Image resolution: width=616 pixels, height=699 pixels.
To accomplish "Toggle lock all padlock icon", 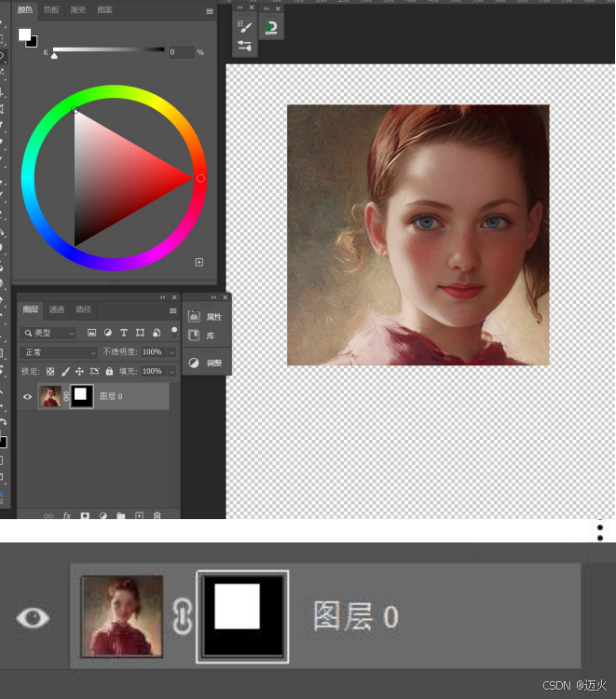I will 109,371.
